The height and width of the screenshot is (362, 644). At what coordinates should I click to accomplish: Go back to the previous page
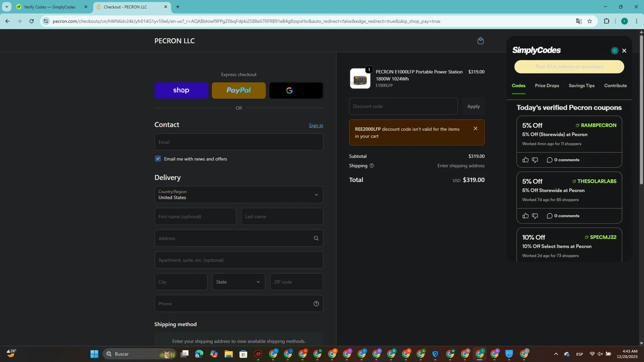point(7,21)
